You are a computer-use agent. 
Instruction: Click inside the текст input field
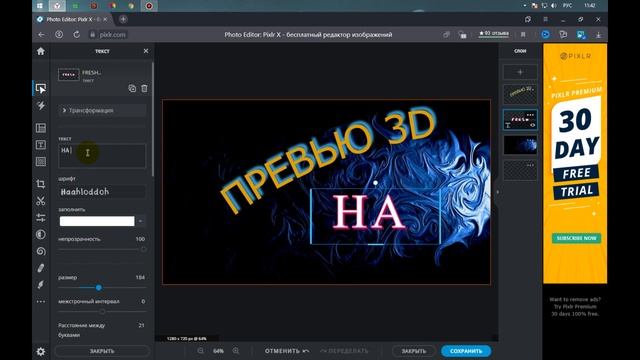102,156
